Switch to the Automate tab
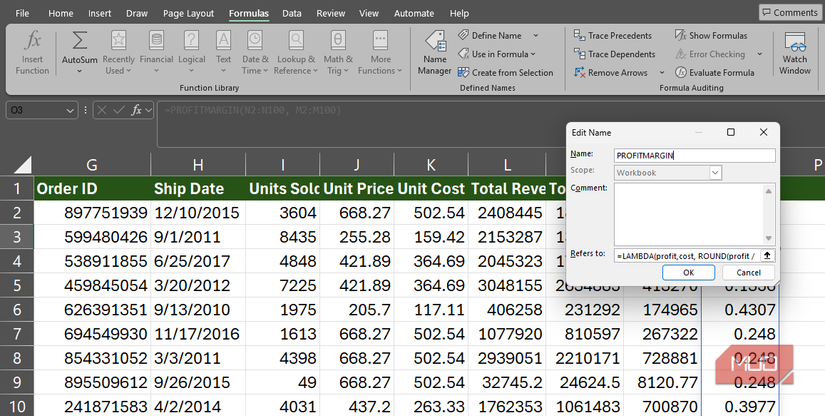 (414, 13)
